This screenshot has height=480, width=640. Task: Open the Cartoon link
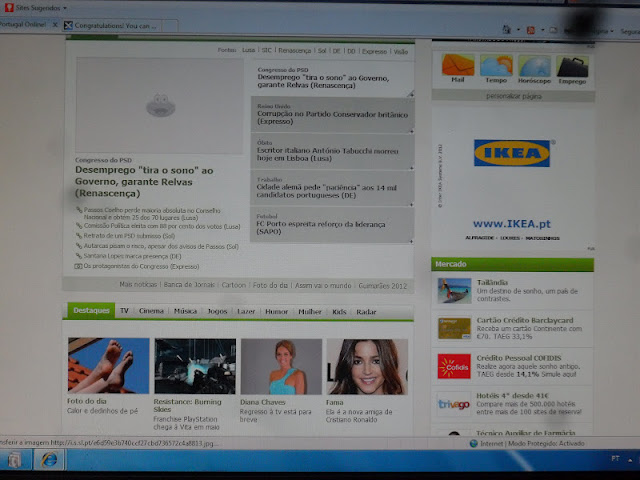point(234,285)
